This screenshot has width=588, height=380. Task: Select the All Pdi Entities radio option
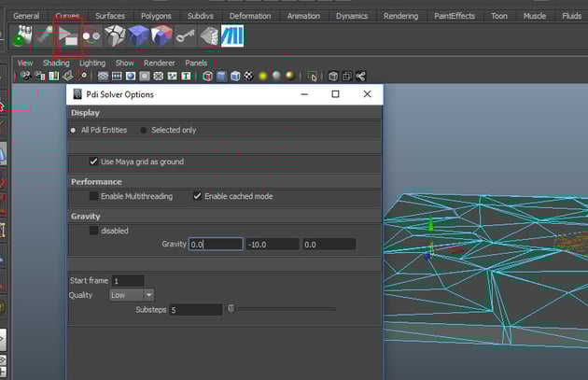tap(74, 130)
